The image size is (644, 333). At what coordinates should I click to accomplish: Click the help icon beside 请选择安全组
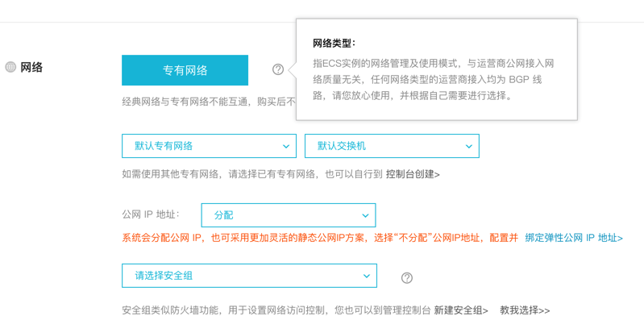click(x=407, y=277)
